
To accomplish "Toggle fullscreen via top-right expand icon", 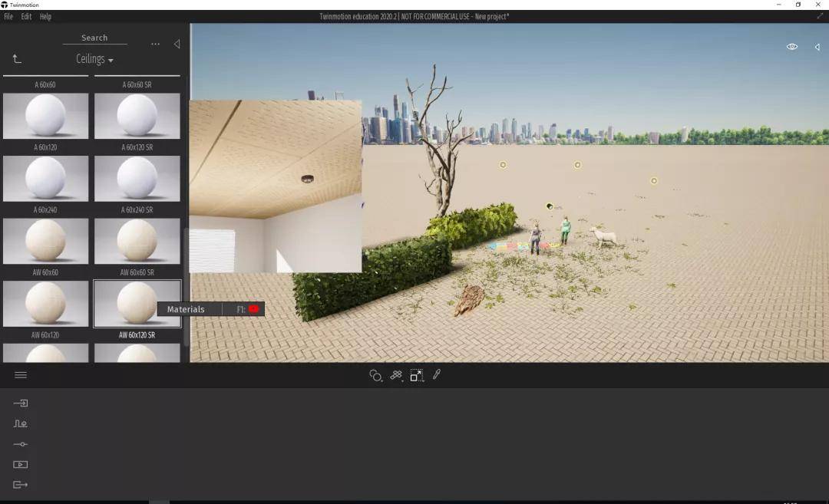I will point(819,16).
